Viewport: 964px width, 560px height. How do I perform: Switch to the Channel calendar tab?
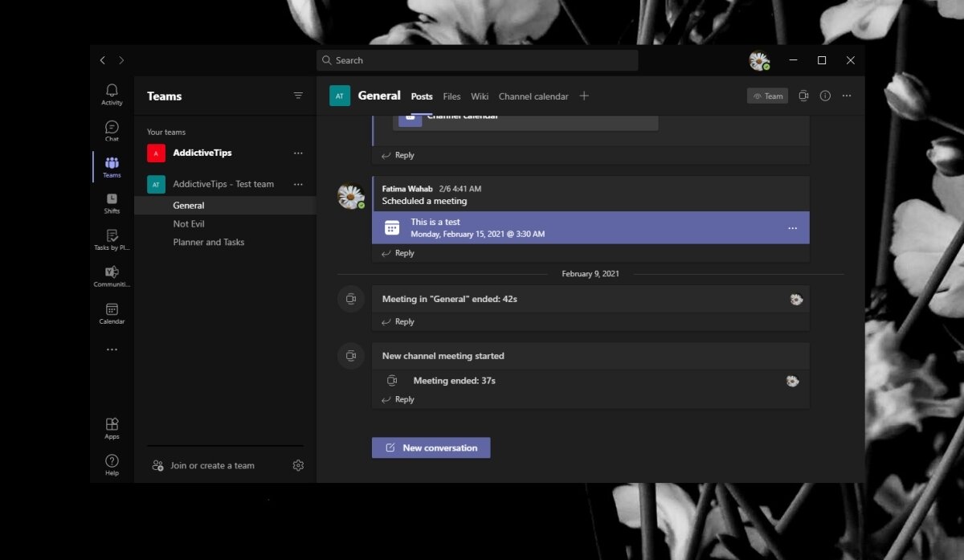(533, 96)
